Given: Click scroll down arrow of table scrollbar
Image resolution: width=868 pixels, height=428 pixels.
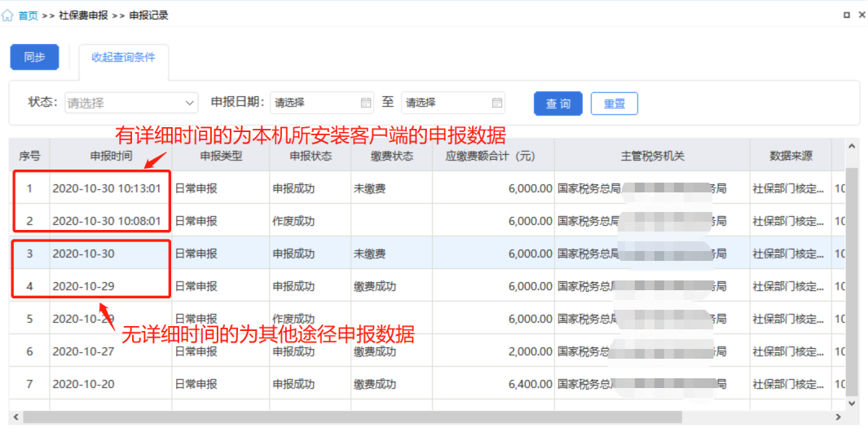Looking at the screenshot, I should tap(853, 403).
